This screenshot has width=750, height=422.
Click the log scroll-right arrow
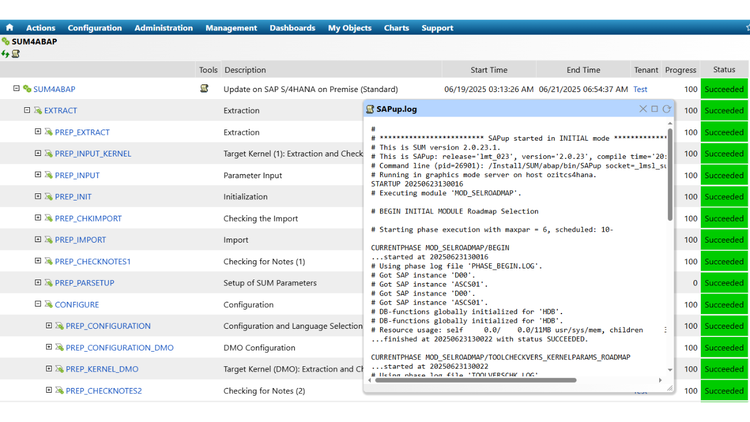[660, 380]
